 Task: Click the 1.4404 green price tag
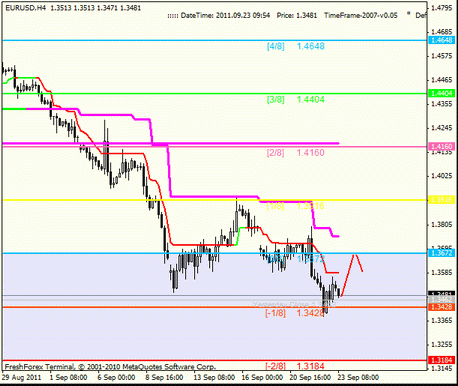(x=442, y=93)
